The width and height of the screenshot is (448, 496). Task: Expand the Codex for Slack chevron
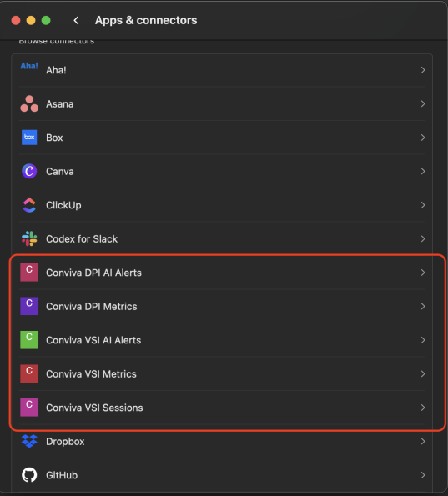point(423,238)
